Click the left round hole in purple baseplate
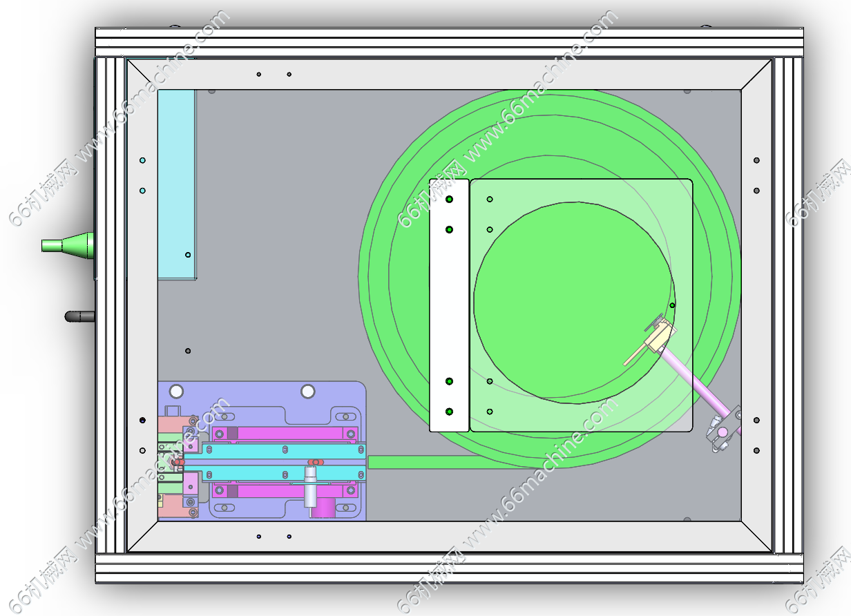851x616 pixels. coord(175,392)
